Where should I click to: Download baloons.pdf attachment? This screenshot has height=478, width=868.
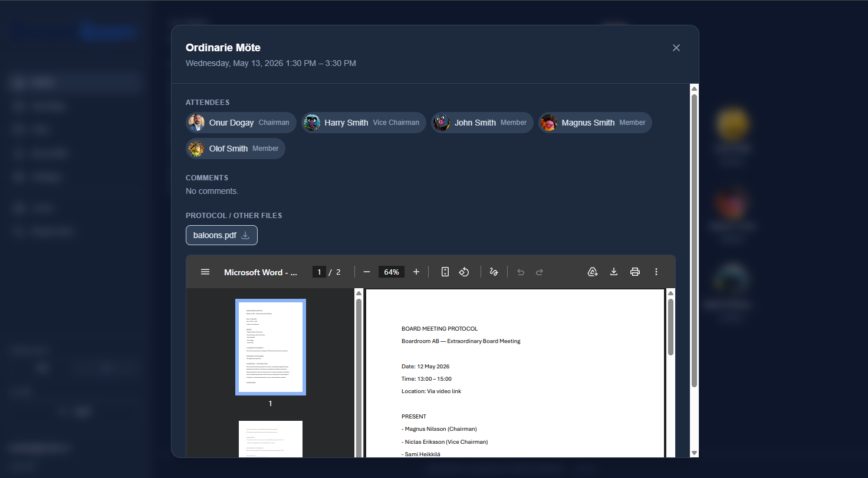(222, 235)
